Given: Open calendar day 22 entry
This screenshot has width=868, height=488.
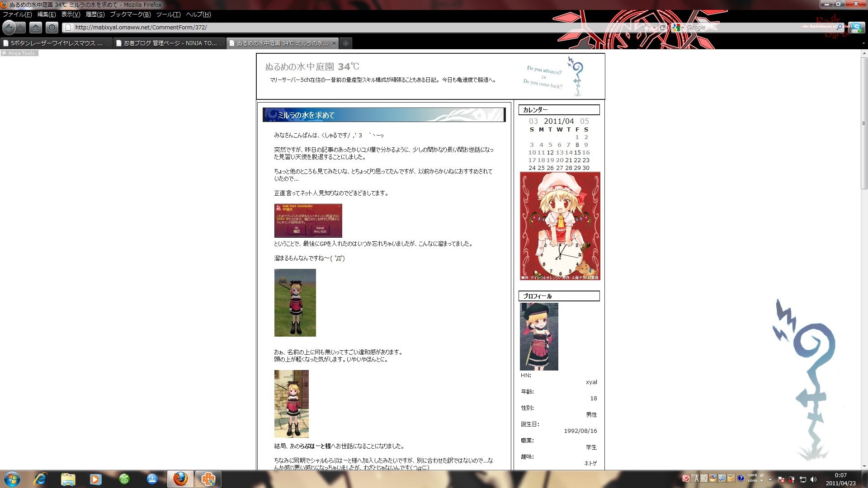Looking at the screenshot, I should coord(577,160).
